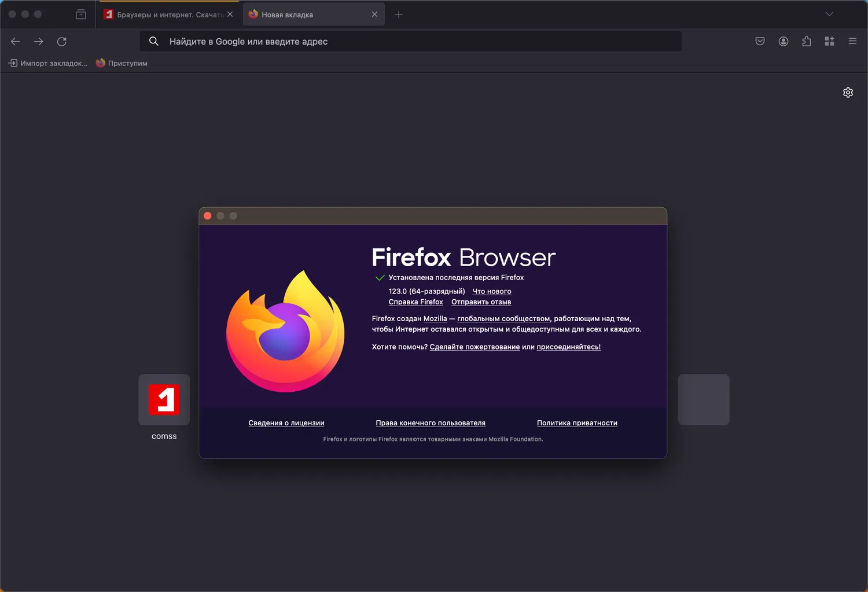The width and height of the screenshot is (868, 592).
Task: Follow the 'Mozilla' link
Action: coord(435,319)
